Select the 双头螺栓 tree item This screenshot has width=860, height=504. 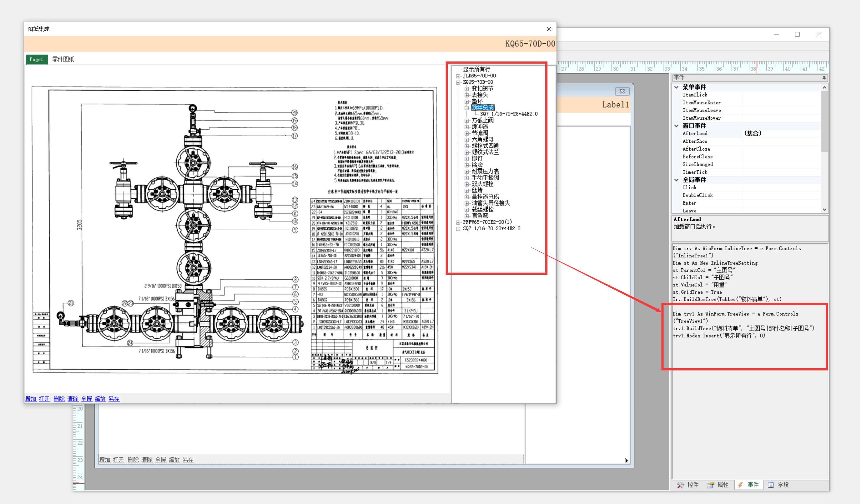[483, 184]
